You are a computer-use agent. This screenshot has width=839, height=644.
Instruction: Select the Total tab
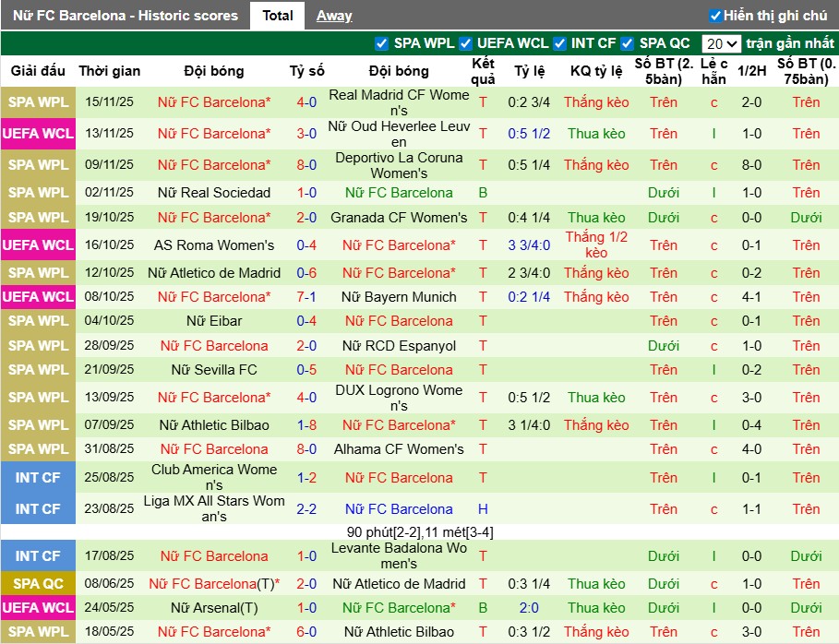coord(278,16)
